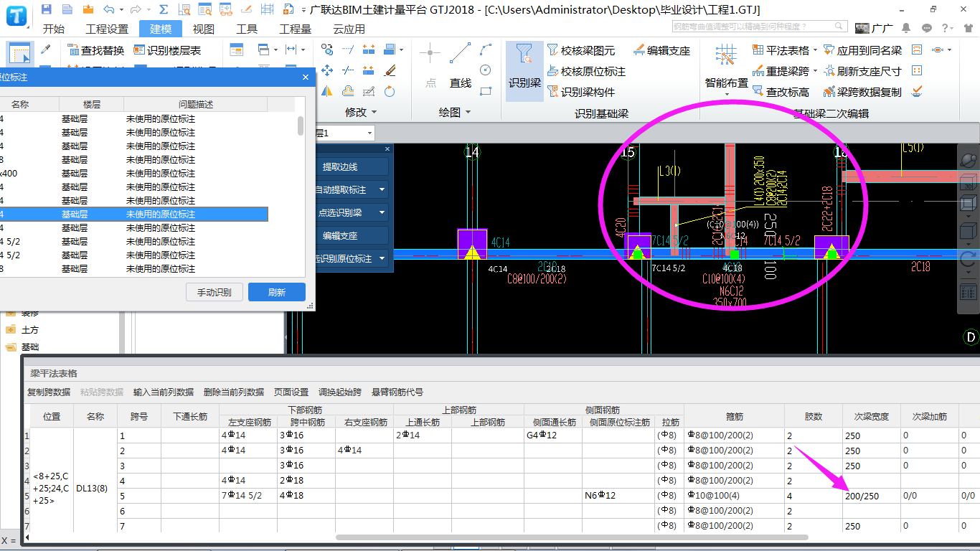
Task: Click the 手动识别 button in the dialog
Action: tap(215, 292)
